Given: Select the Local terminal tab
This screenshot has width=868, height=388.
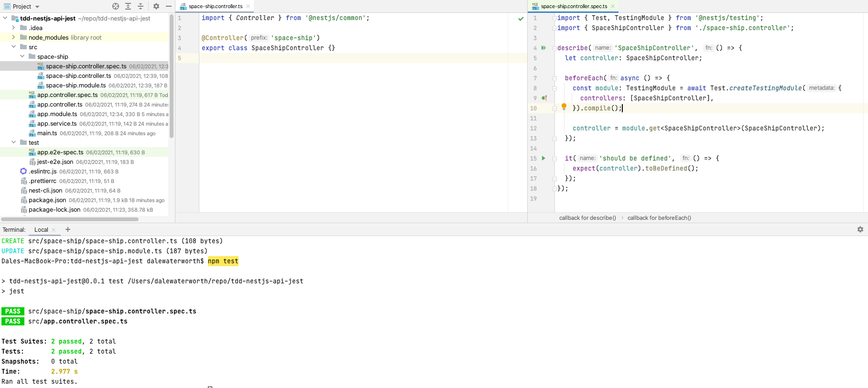Looking at the screenshot, I should [x=41, y=230].
